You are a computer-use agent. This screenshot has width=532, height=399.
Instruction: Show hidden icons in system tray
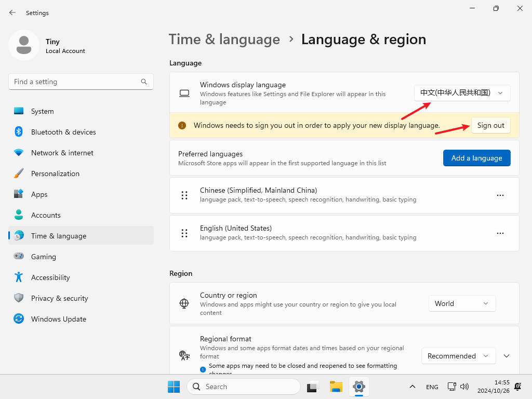pyautogui.click(x=413, y=387)
